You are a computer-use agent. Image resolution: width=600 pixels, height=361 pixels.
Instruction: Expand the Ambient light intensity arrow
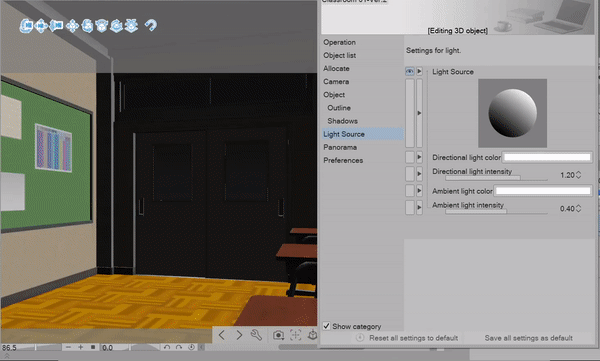(419, 207)
